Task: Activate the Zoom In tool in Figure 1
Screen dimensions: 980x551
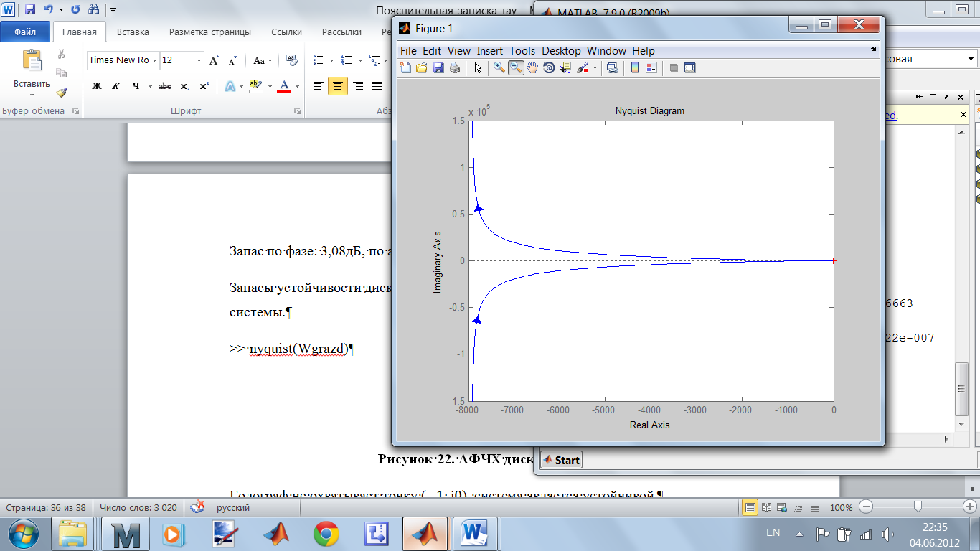Action: click(x=499, y=68)
